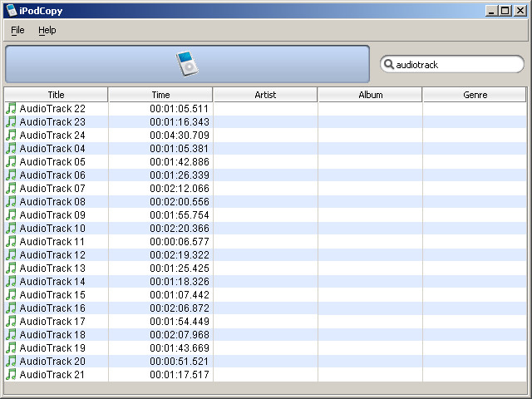The height and width of the screenshot is (399, 532).
Task: Click the music note icon for AudioTrack 17
Action: pyautogui.click(x=11, y=322)
